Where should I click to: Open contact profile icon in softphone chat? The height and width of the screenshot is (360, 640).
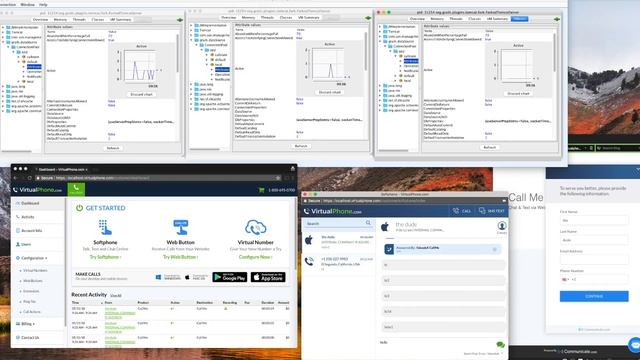click(502, 225)
